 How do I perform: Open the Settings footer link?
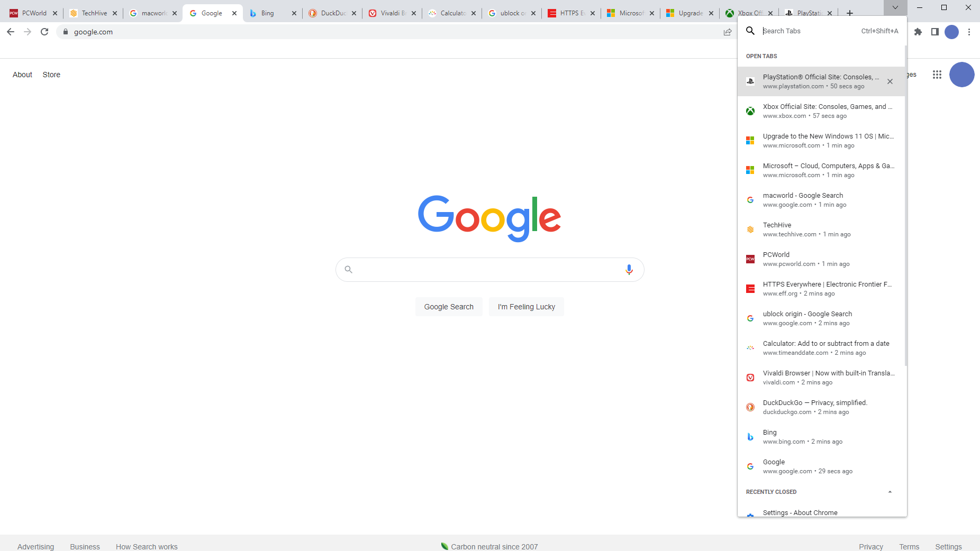pyautogui.click(x=948, y=546)
